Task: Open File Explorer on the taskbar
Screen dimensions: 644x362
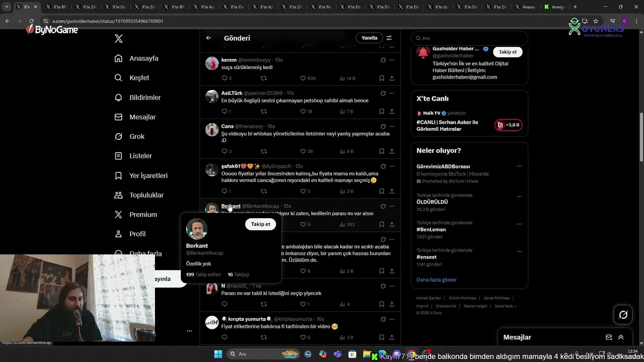Action: (x=367, y=354)
